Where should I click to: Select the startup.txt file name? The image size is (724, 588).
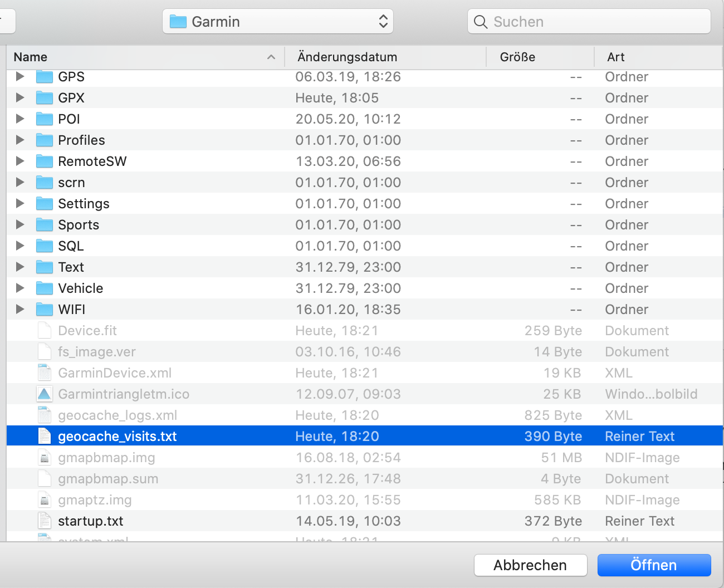point(91,521)
